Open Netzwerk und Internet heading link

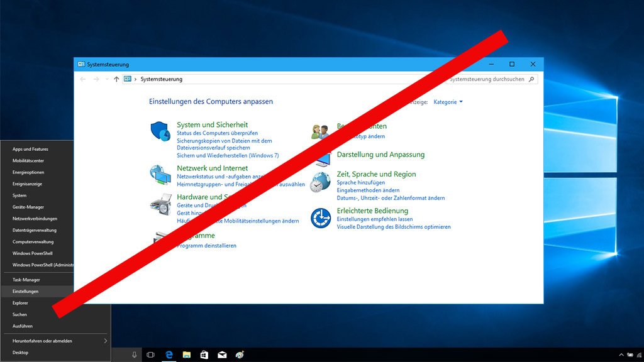point(213,168)
